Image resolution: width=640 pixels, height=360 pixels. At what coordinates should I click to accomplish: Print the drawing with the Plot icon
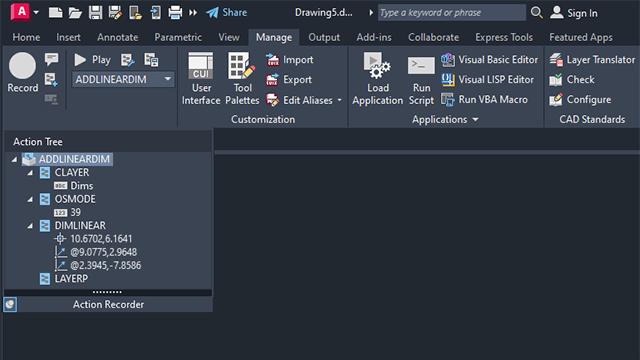[x=176, y=12]
